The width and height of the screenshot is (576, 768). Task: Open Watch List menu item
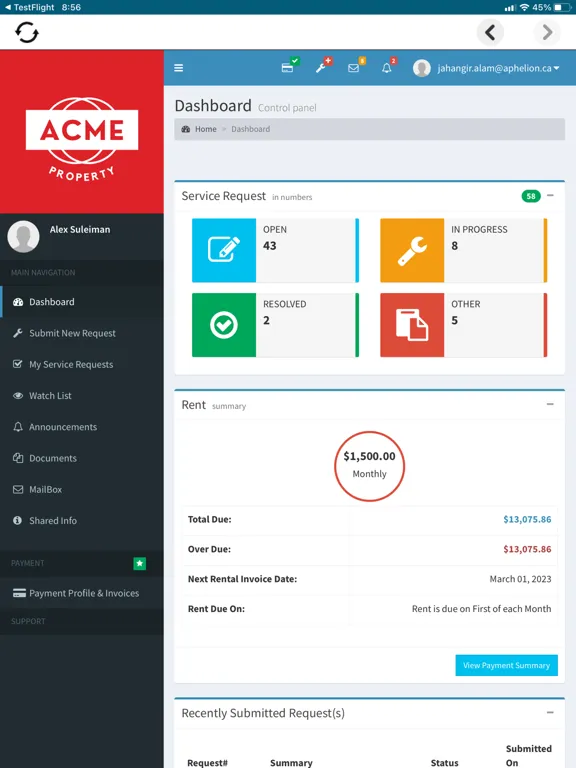tap(82, 396)
